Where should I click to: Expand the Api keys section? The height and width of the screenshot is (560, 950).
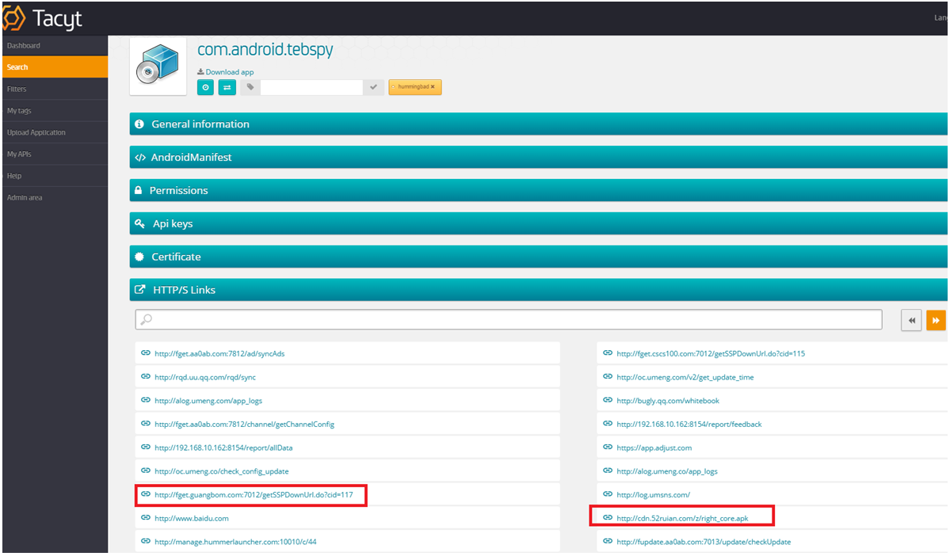point(539,224)
